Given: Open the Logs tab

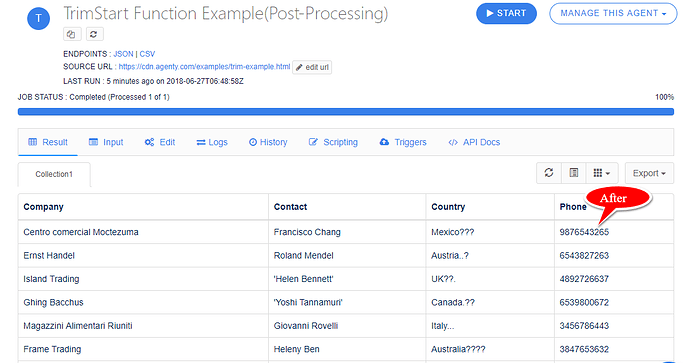Looking at the screenshot, I should pyautogui.click(x=212, y=142).
